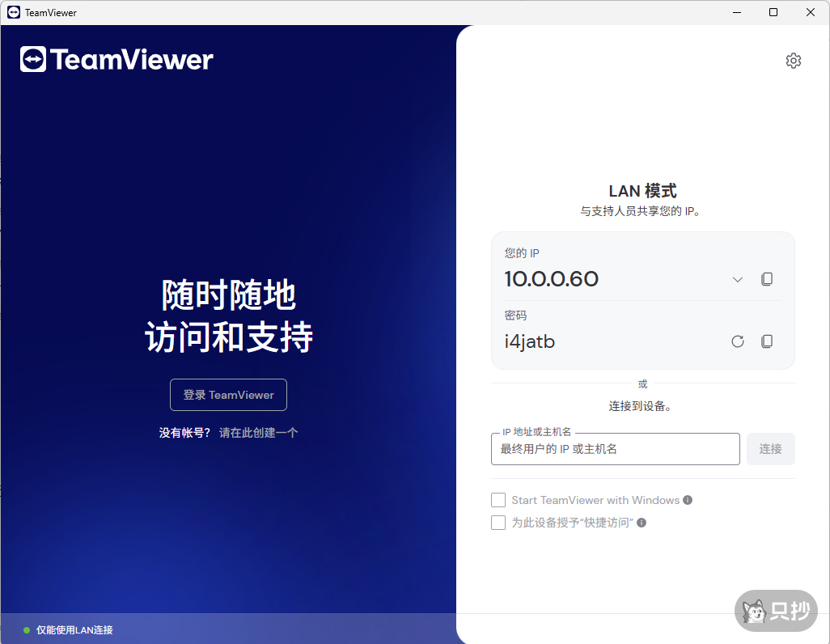Tick the 为此设备授予"快捷访问" checkbox
The width and height of the screenshot is (830, 644).
coord(498,523)
